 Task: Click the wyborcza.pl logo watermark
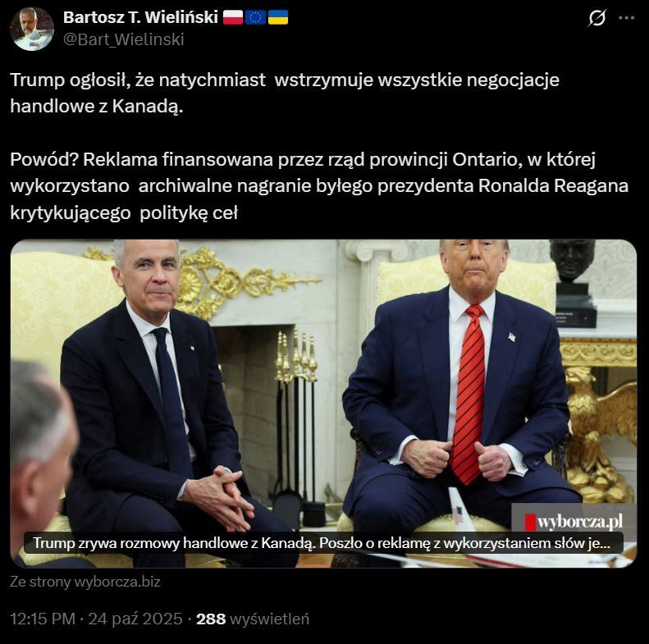coord(574,522)
